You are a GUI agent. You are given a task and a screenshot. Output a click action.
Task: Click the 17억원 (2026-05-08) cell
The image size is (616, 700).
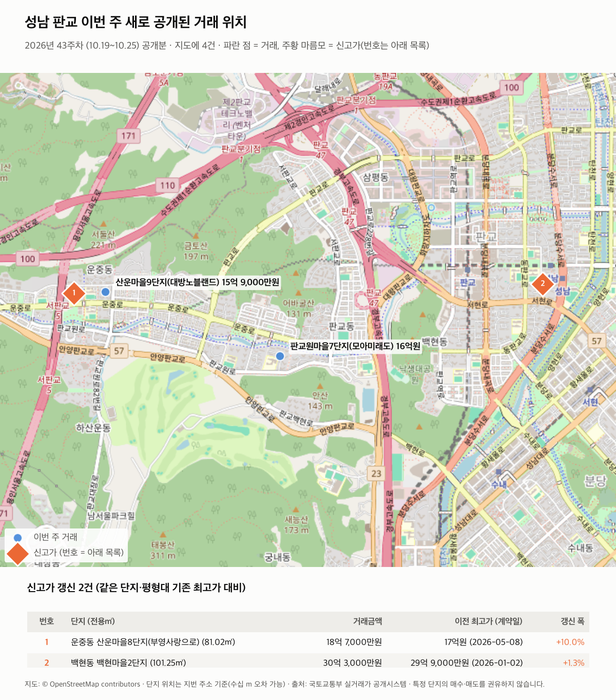click(484, 642)
